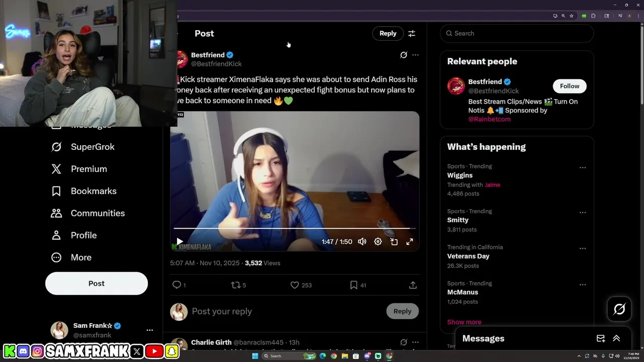Click the white Post button
Image resolution: width=644 pixels, height=362 pixels.
click(97, 284)
